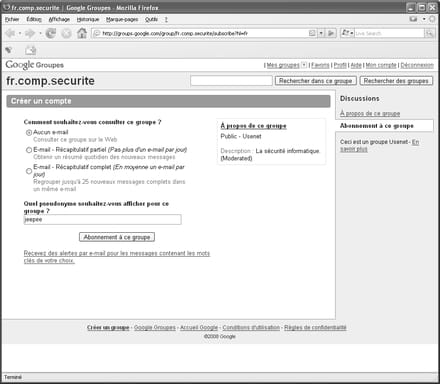This screenshot has width=440, height=384.
Task: Select the Aucun e-mail option
Action: pyautogui.click(x=29, y=132)
